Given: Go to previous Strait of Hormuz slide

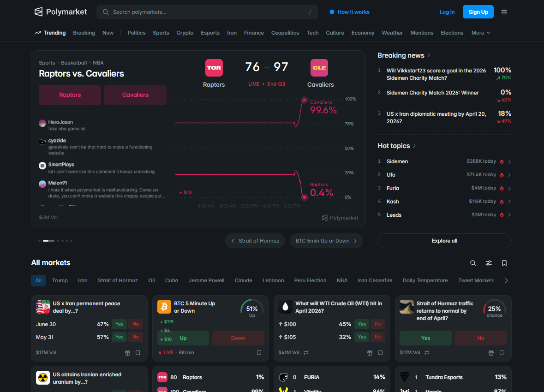Looking at the screenshot, I should (255, 241).
